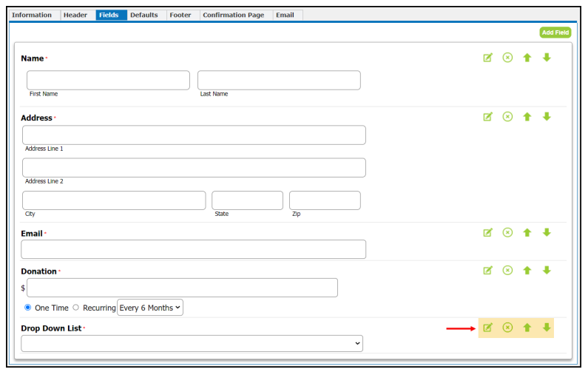Click the Zip input field
This screenshot has height=372, width=588.
pyautogui.click(x=325, y=200)
